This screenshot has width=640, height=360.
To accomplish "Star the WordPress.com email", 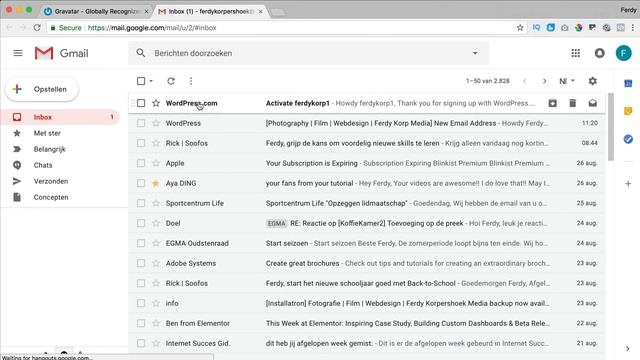I will pyautogui.click(x=156, y=103).
